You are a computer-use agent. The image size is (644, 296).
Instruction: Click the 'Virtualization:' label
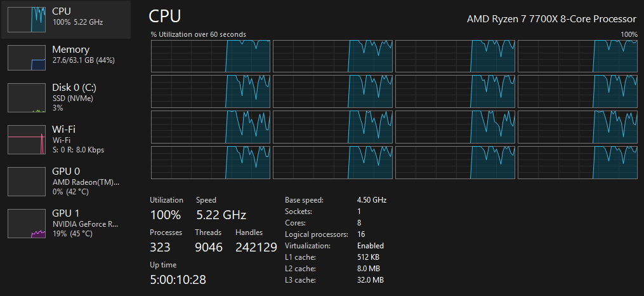(307, 246)
